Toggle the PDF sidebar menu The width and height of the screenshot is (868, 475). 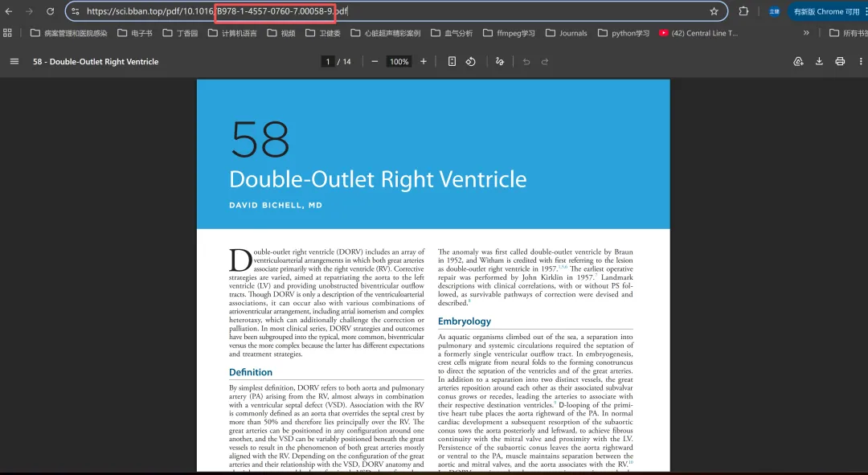pos(14,61)
